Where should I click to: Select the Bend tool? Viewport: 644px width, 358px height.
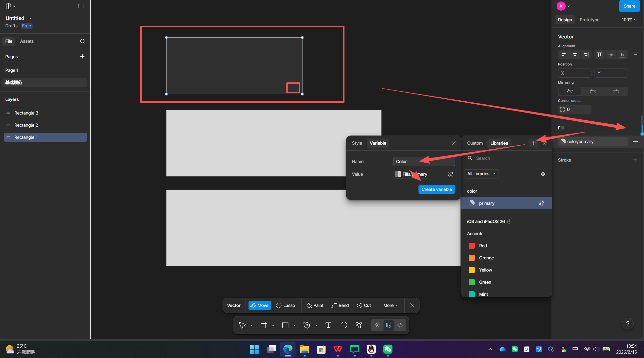(x=340, y=305)
